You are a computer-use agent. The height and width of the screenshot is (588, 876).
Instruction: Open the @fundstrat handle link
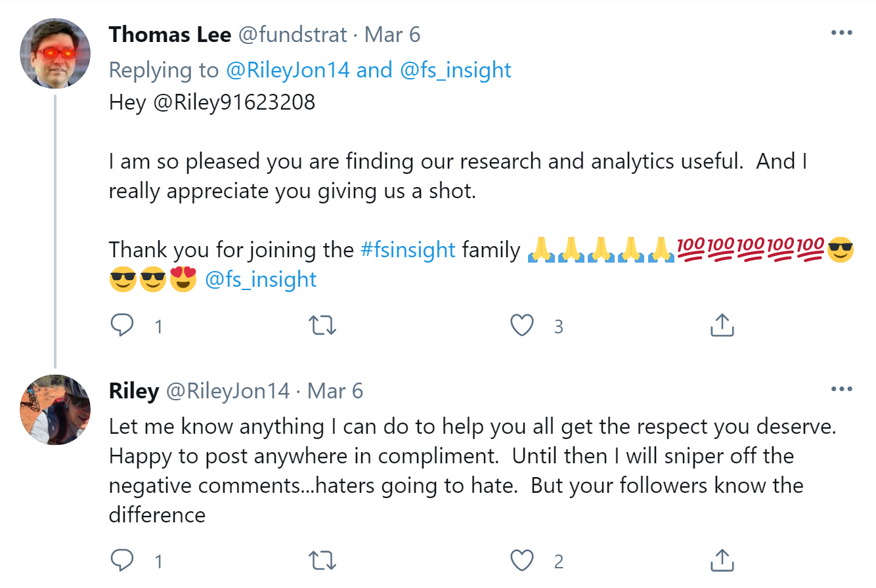(x=292, y=34)
